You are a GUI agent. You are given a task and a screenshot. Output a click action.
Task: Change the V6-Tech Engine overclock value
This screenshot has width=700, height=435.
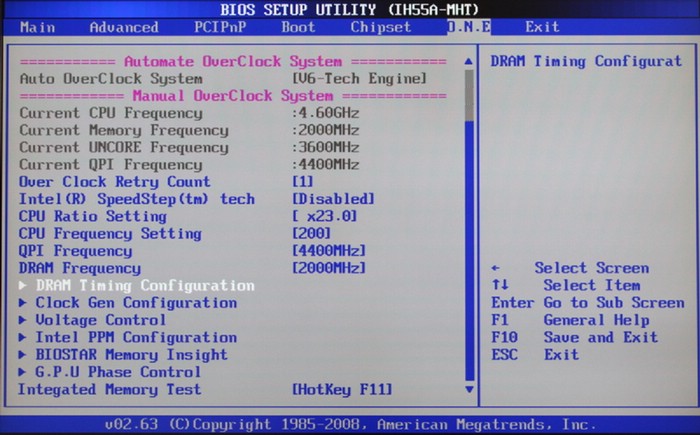[359, 79]
